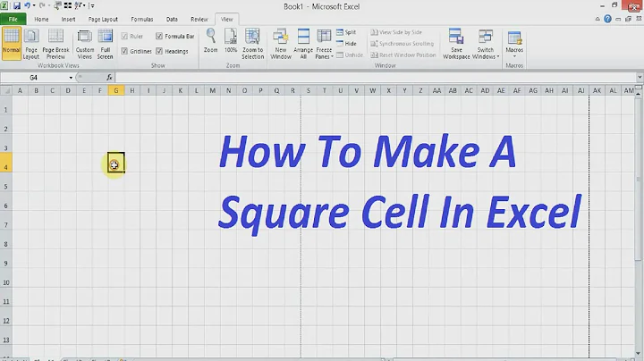644x361 pixels.
Task: Toggle the Headings checkbox
Action: click(x=159, y=51)
